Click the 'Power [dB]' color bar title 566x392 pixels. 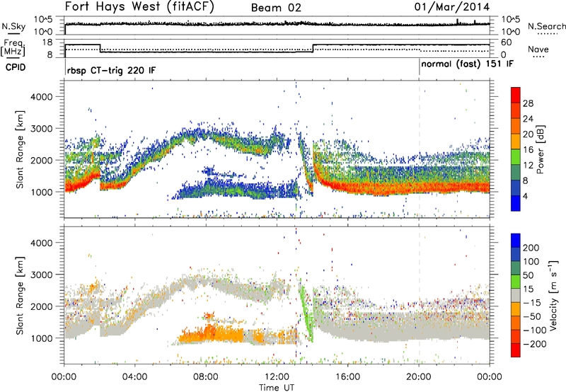coord(540,149)
